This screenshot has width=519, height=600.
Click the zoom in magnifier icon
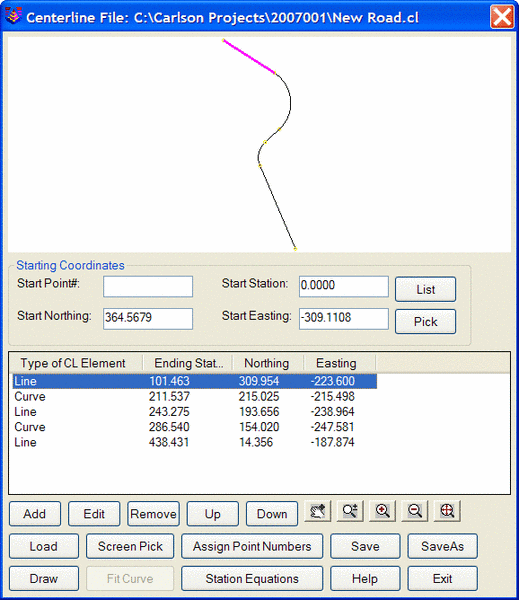click(x=382, y=511)
